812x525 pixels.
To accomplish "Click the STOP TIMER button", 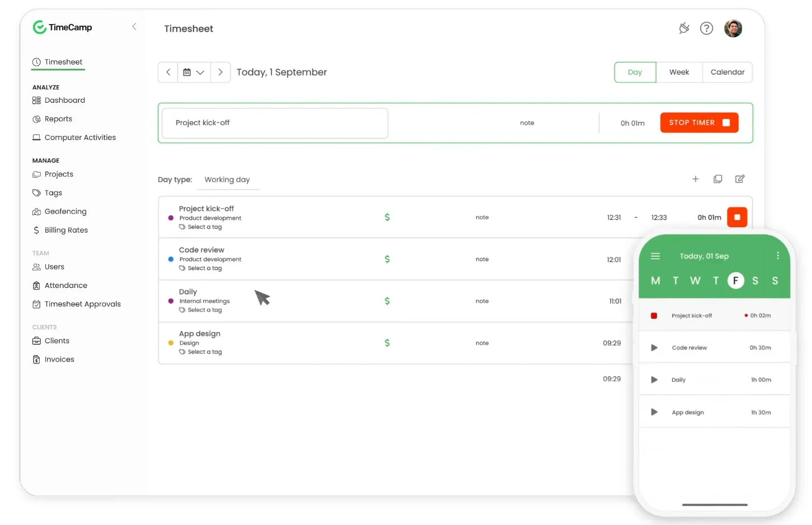I will pyautogui.click(x=699, y=122).
